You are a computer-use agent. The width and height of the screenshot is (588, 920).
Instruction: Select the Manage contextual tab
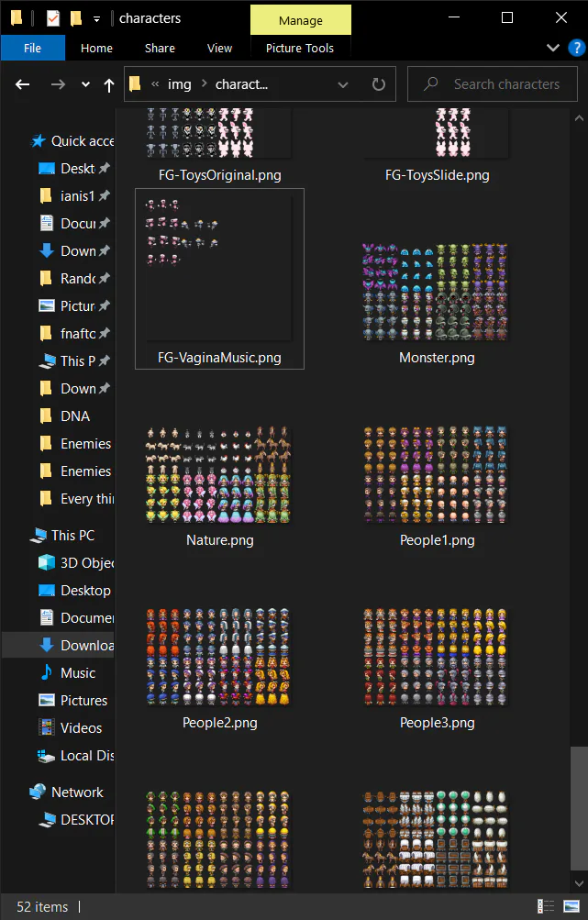301,20
